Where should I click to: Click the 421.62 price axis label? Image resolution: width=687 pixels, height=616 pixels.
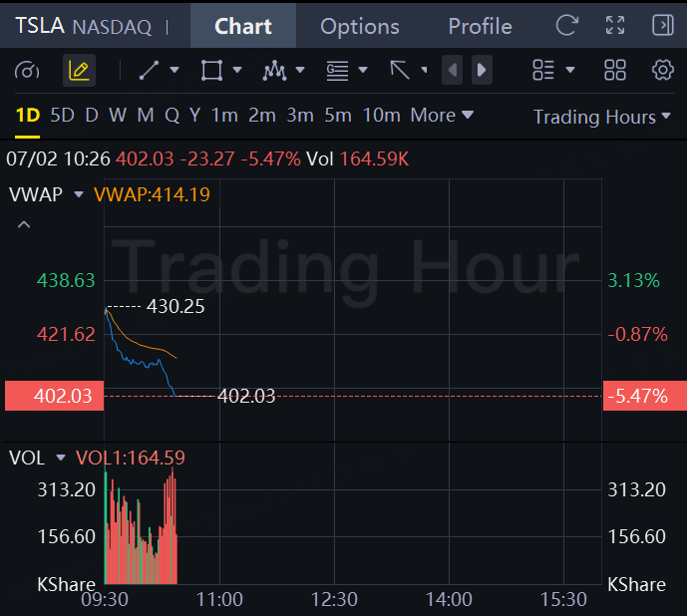[66, 334]
